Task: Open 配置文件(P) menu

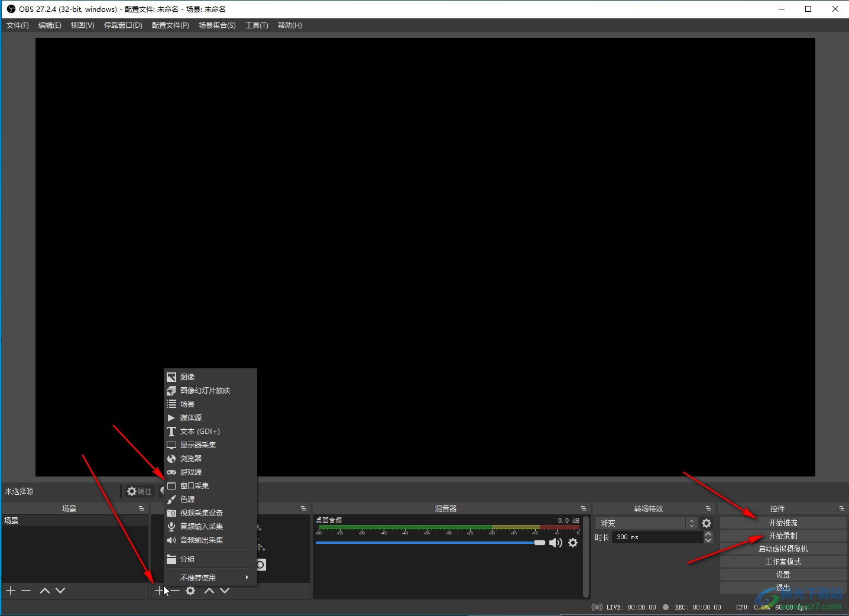Action: click(170, 25)
